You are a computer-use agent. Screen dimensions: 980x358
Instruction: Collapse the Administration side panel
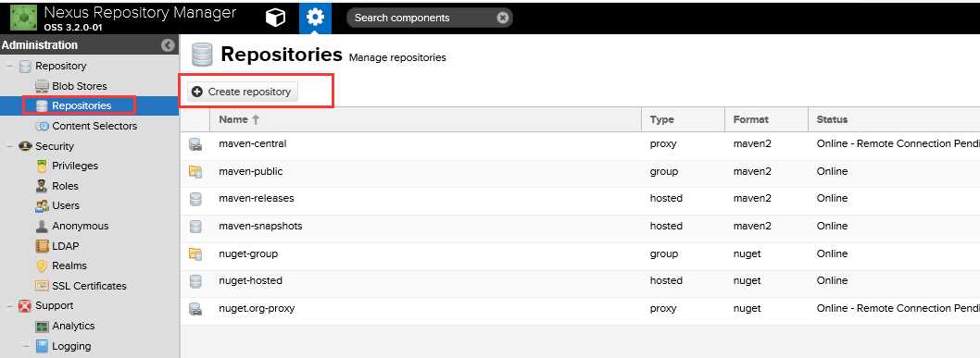[168, 45]
